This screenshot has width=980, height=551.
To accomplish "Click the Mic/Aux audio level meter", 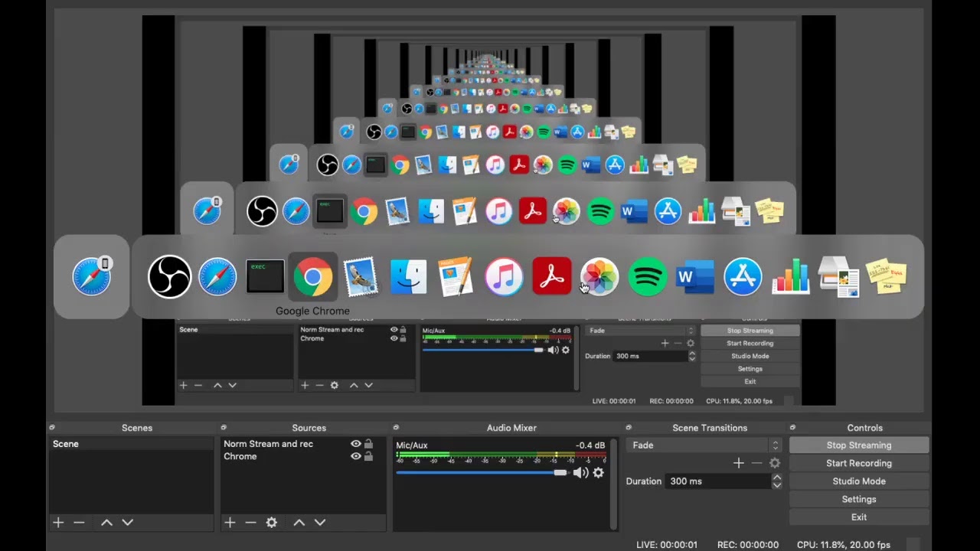I will [501, 458].
